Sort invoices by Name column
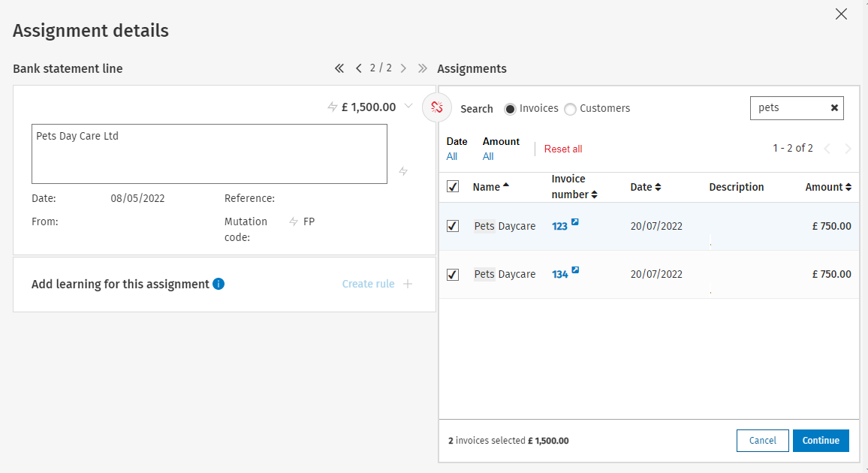The height and width of the screenshot is (473, 868). [490, 187]
